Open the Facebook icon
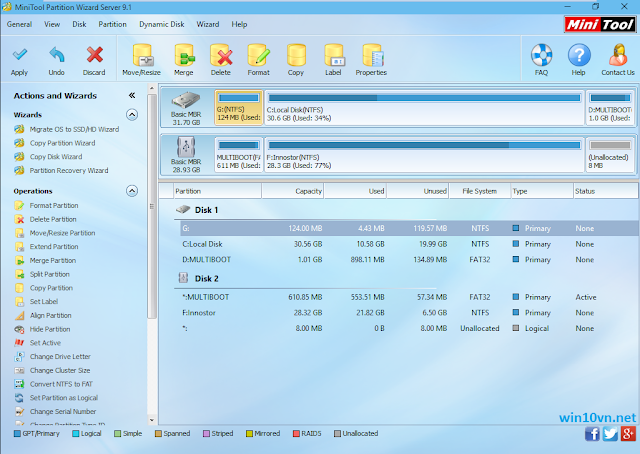This screenshot has height=454, width=640. click(x=592, y=434)
